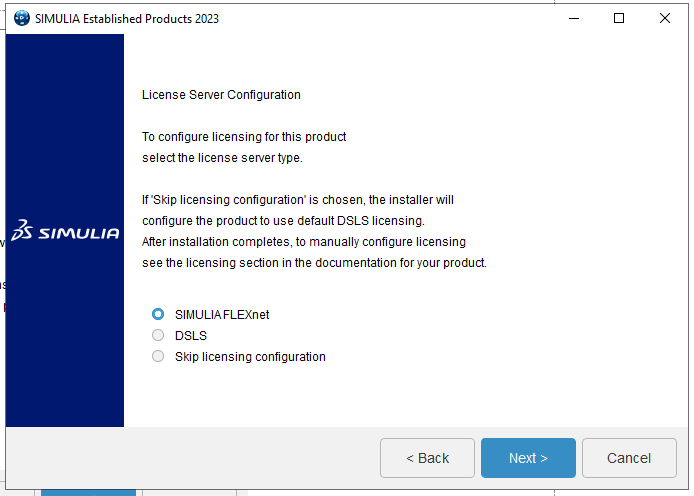Click the line starting "If 'Skip licensing configuration'"

297,200
